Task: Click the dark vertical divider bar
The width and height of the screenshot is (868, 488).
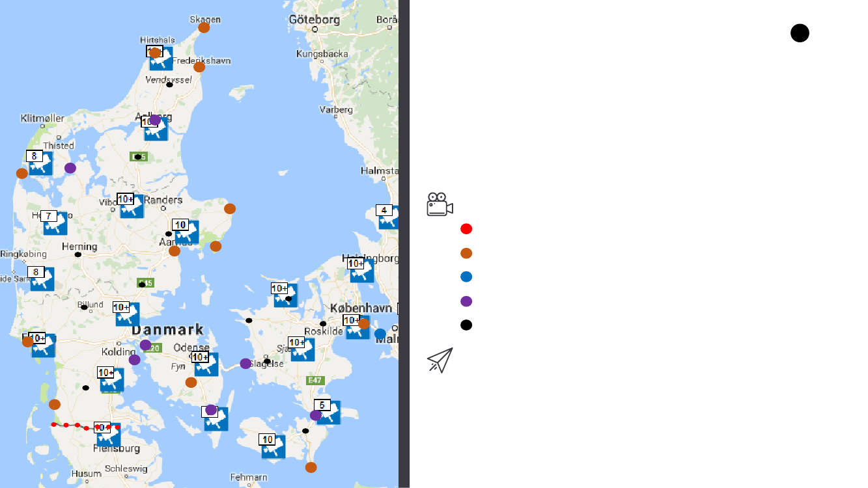Action: [404, 244]
